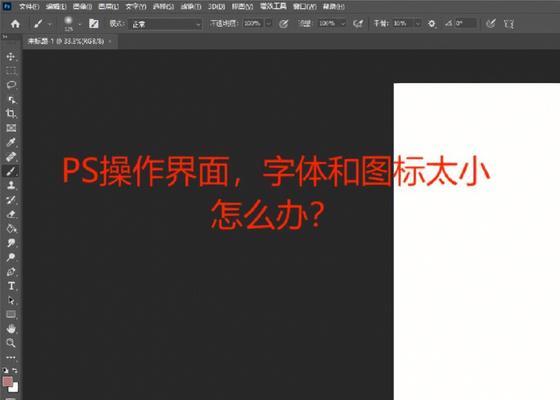Open the 增效工具 menu
560x400 pixels.
(x=273, y=6)
